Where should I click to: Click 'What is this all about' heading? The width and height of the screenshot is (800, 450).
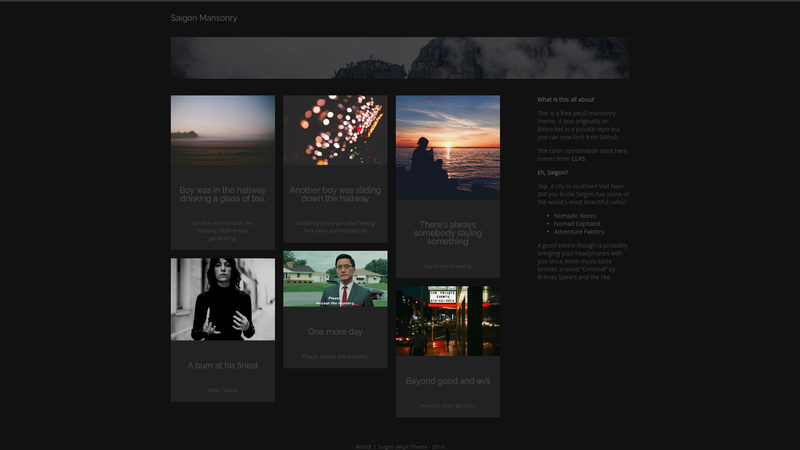[566, 99]
